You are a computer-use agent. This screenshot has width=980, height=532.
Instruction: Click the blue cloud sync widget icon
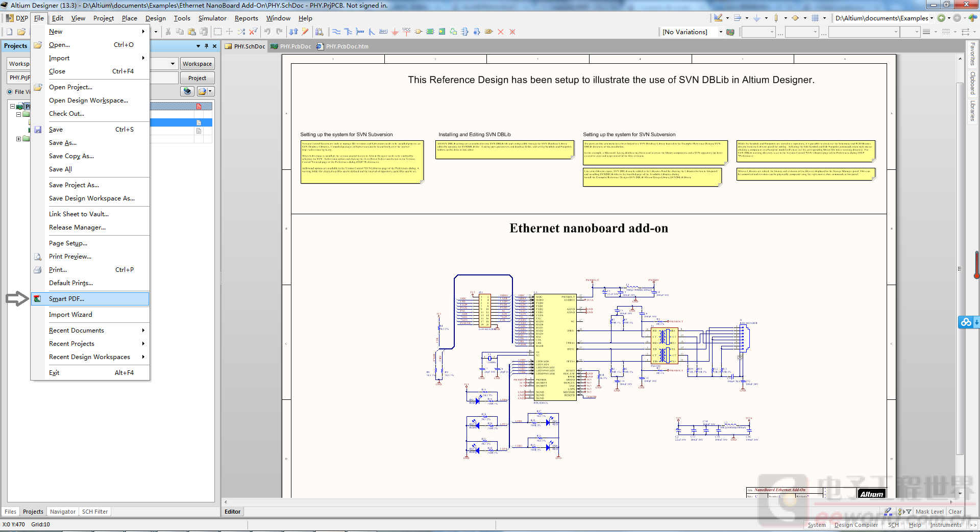(x=966, y=322)
